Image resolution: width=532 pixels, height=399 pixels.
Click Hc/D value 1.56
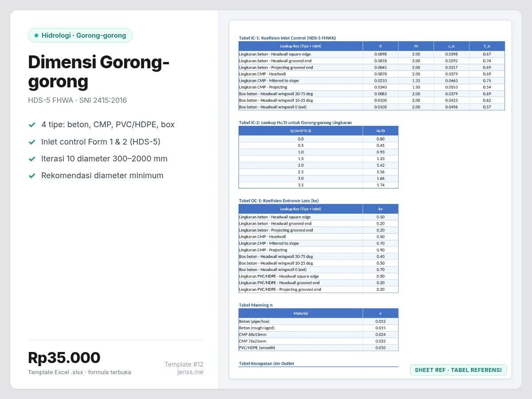click(380, 172)
